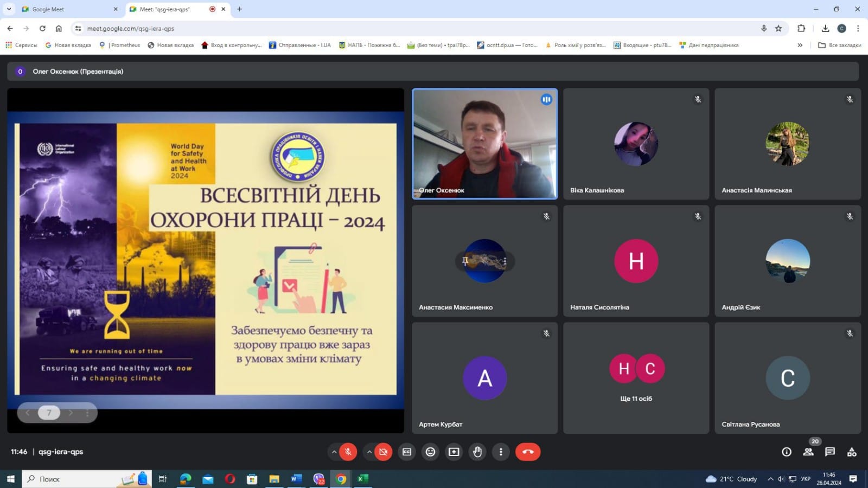Toggle the camera on or off
The image size is (868, 488).
pyautogui.click(x=383, y=452)
